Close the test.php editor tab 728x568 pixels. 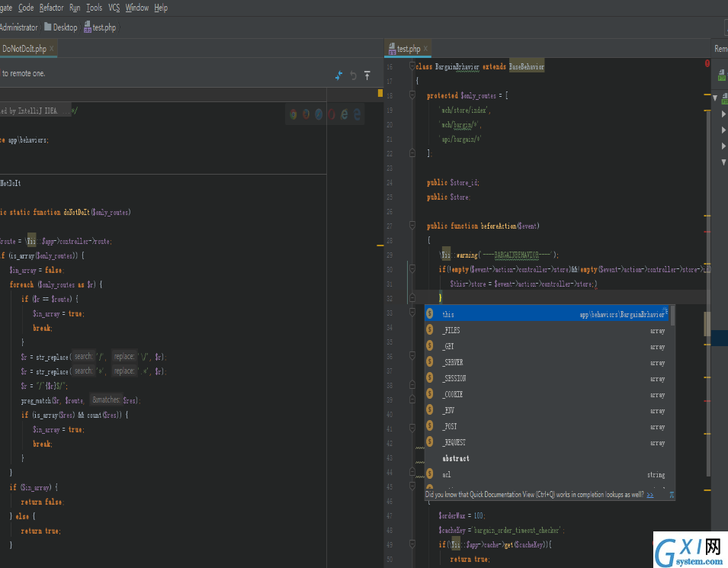click(425, 48)
